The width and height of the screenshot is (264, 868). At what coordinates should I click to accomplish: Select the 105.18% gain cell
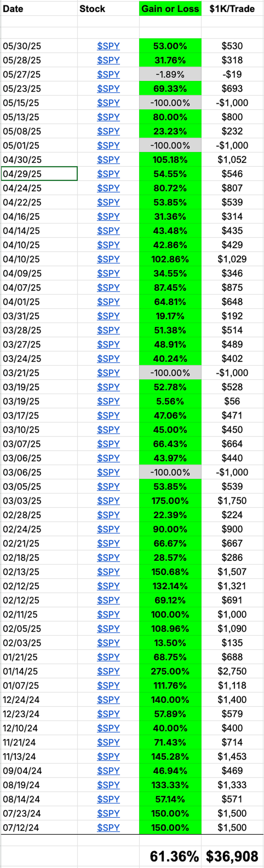[x=170, y=160]
